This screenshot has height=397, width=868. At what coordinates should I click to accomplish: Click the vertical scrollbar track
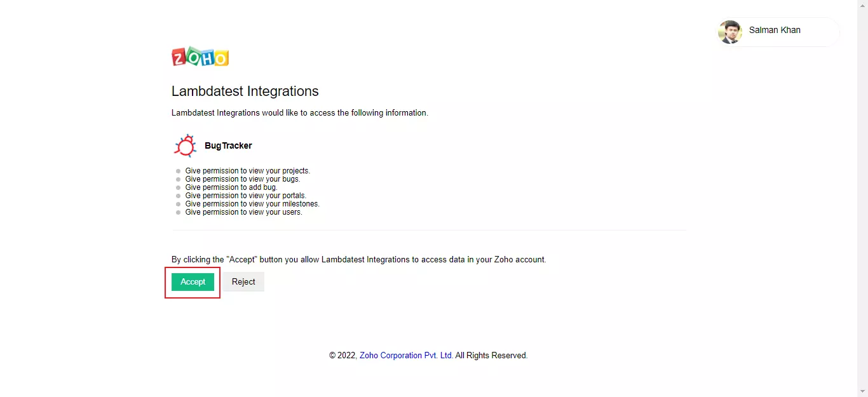862,191
